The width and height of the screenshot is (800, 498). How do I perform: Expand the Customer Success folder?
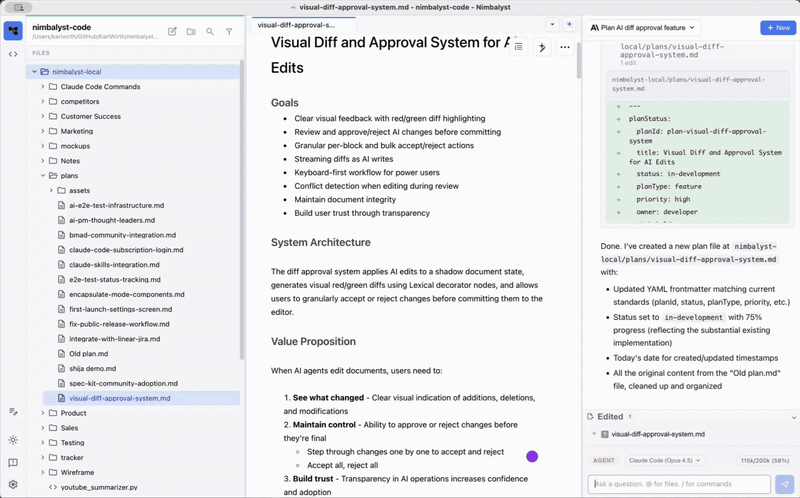(43, 116)
